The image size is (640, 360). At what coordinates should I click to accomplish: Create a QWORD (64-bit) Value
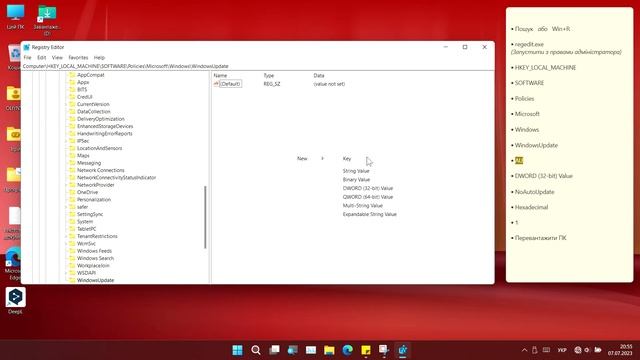[x=367, y=197]
